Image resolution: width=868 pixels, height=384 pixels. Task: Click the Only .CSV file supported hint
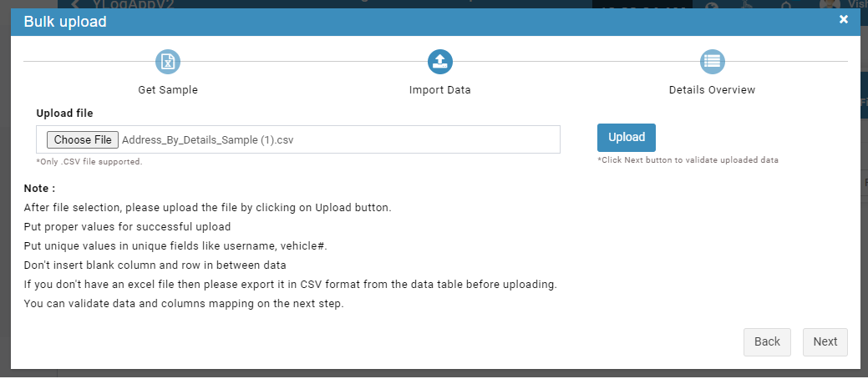(89, 162)
